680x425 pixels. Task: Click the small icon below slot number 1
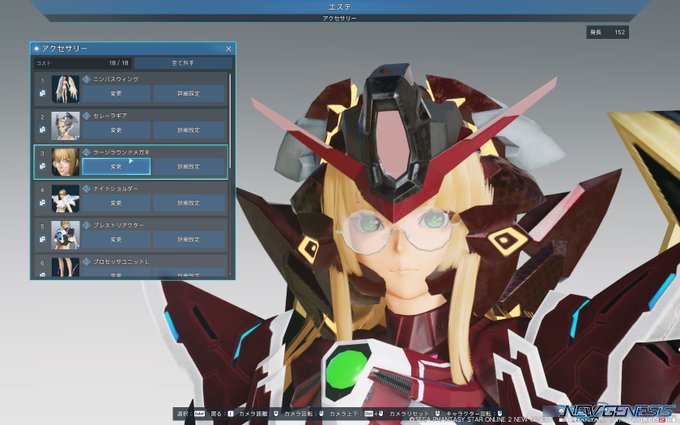point(42,93)
